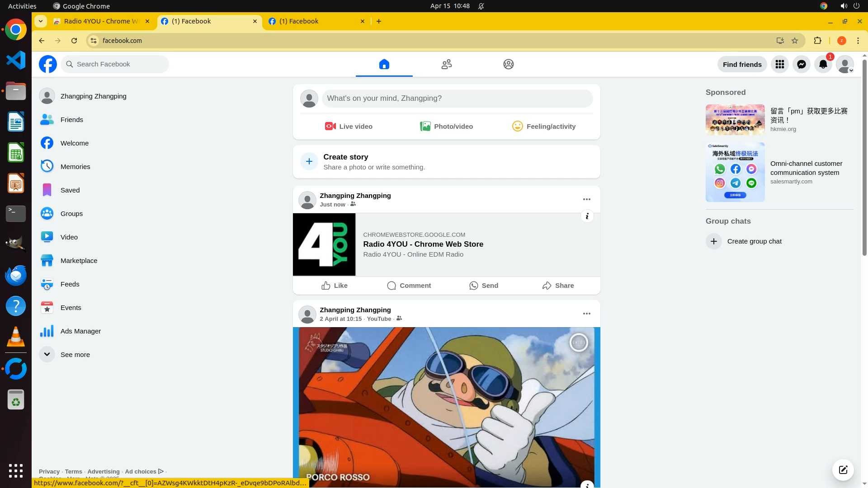
Task: Open the Messenger icon in header
Action: 801,64
